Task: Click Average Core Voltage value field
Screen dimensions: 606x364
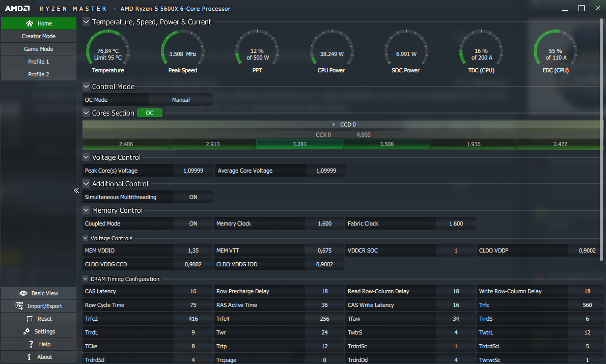Action: point(326,171)
